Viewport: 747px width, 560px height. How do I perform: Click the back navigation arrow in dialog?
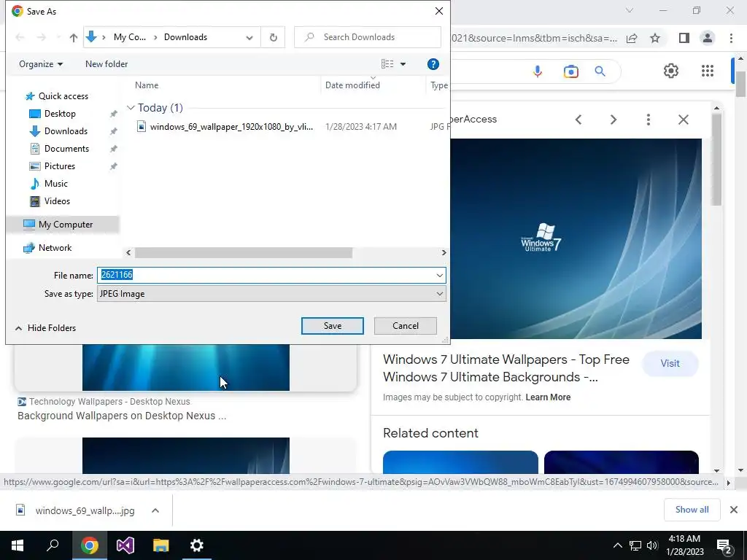pos(20,37)
